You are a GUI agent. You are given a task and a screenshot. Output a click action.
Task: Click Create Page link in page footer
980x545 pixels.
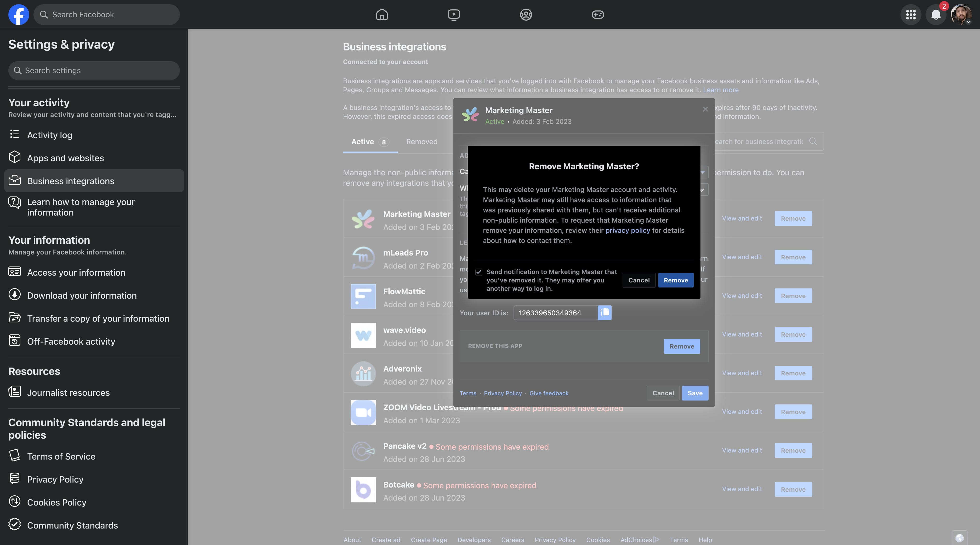pyautogui.click(x=429, y=540)
